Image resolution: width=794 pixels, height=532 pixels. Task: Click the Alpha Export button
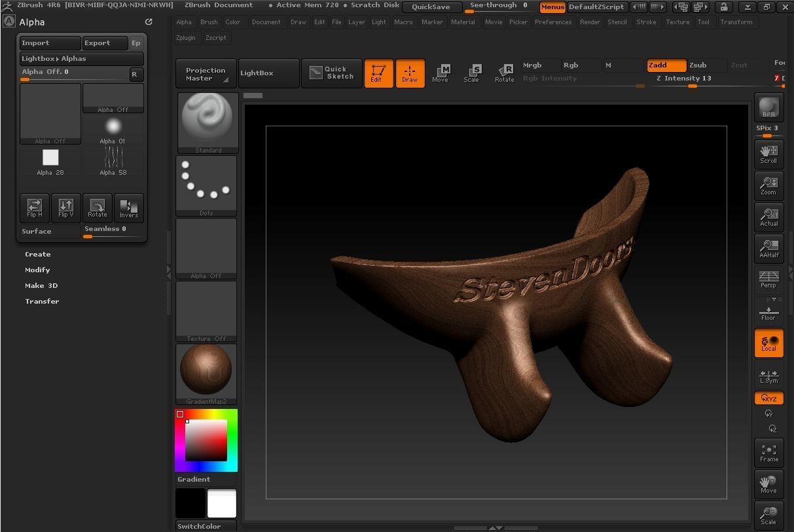(105, 43)
